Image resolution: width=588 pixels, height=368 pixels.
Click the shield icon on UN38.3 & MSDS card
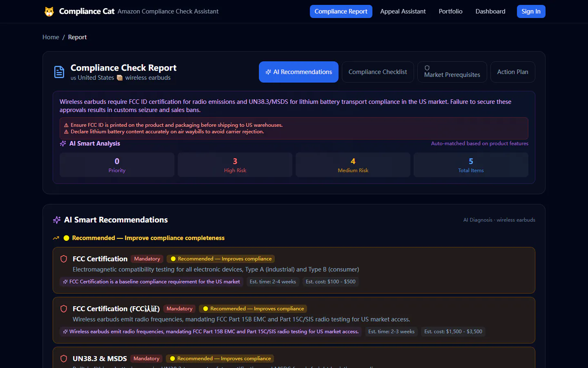(x=64, y=359)
